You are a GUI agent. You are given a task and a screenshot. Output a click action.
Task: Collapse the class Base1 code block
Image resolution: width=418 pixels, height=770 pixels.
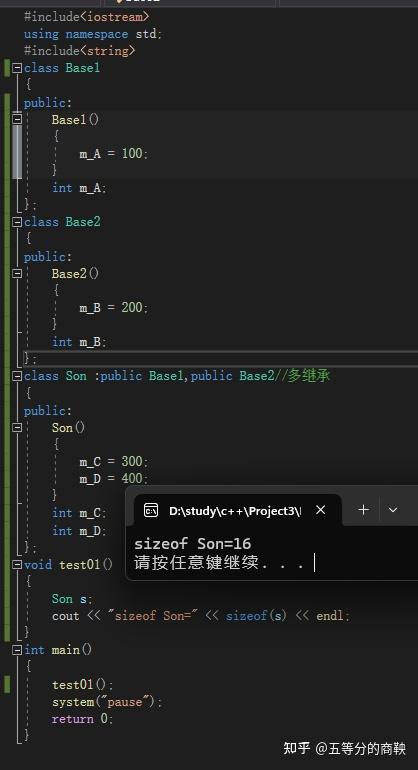(17, 68)
